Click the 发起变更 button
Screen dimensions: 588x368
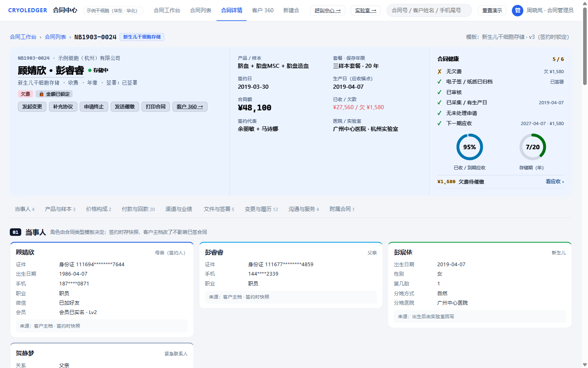coord(32,107)
